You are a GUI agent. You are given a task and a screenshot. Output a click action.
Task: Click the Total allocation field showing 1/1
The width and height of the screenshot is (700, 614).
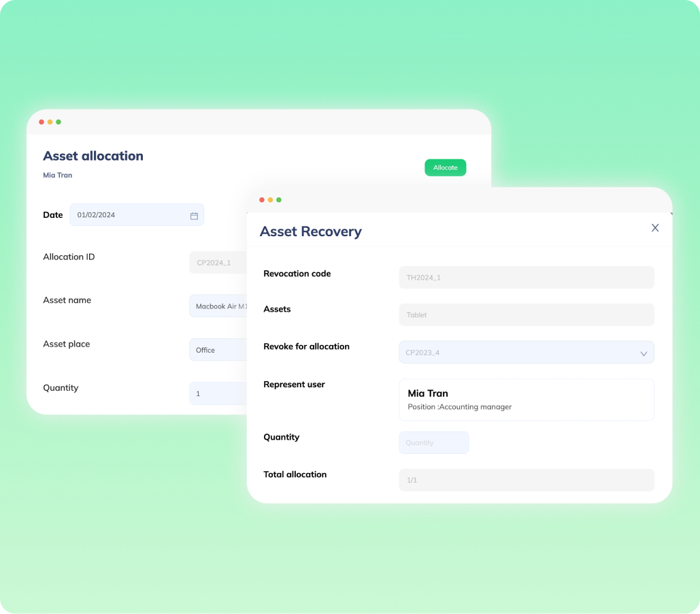(526, 480)
